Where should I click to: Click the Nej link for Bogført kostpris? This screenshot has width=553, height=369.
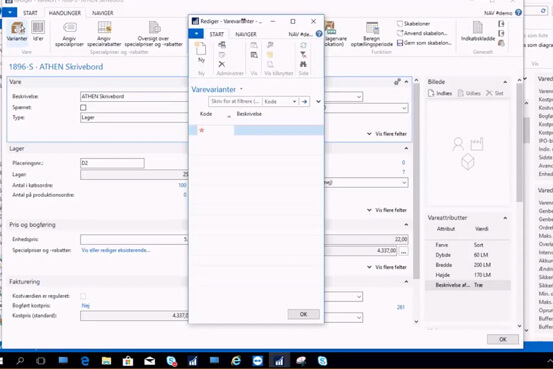(85, 306)
